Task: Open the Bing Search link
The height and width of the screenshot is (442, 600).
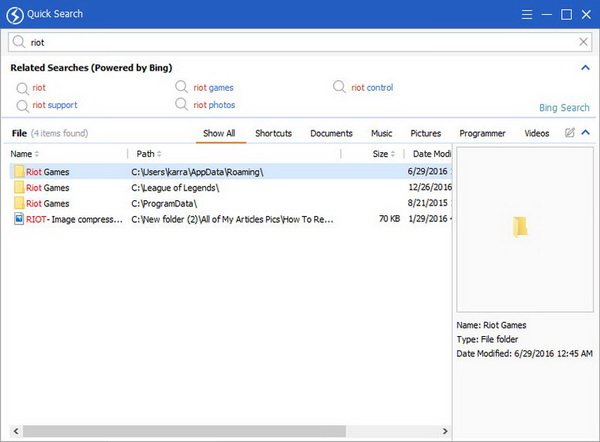Action: pyautogui.click(x=564, y=108)
